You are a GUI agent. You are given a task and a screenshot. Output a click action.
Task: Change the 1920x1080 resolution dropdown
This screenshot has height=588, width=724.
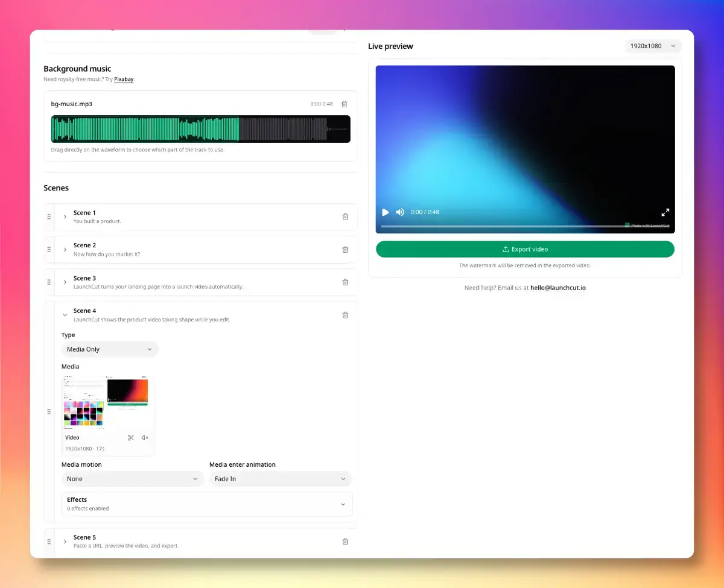(653, 46)
